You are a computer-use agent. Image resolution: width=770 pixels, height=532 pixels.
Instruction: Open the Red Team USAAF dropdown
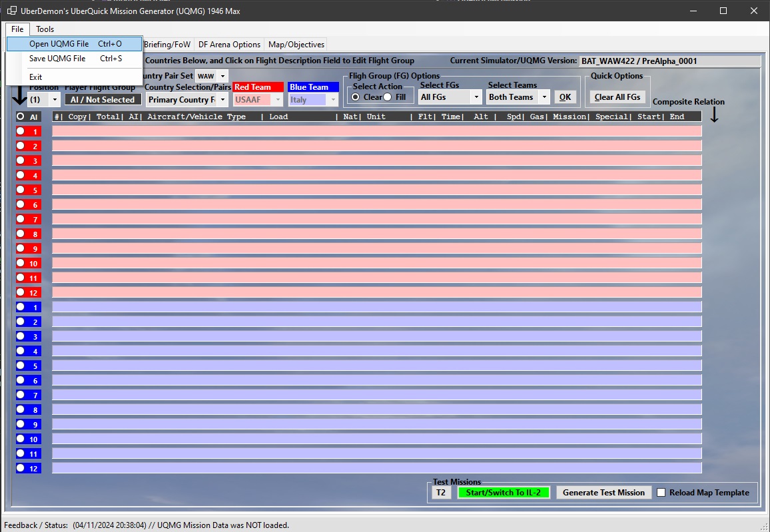[x=278, y=100]
